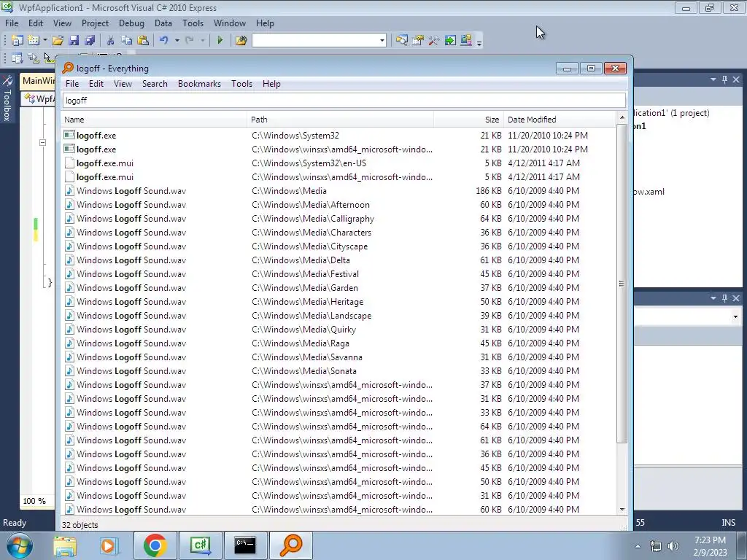Viewport: 747px width, 560px height.
Task: Click wav file icon of Media\Calligraphy row
Action: click(69, 219)
